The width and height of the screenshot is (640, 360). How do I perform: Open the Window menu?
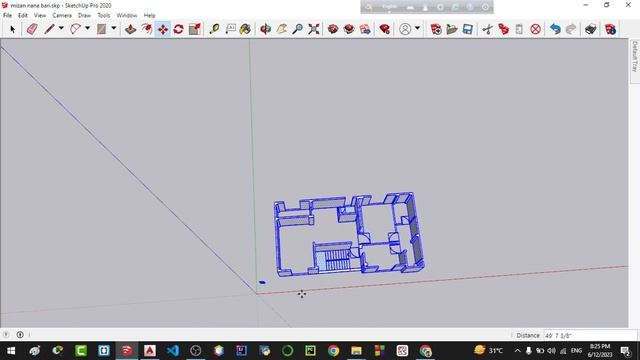pyautogui.click(x=127, y=15)
